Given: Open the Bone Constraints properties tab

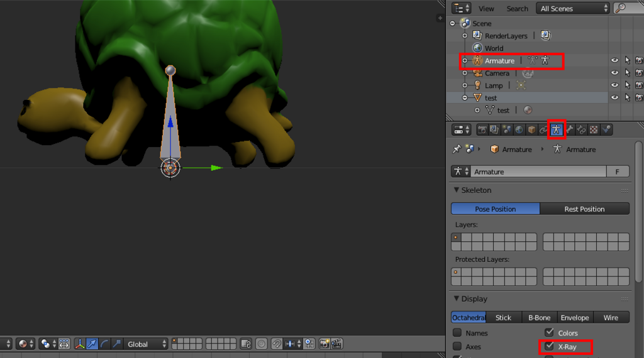Looking at the screenshot, I should [582, 130].
